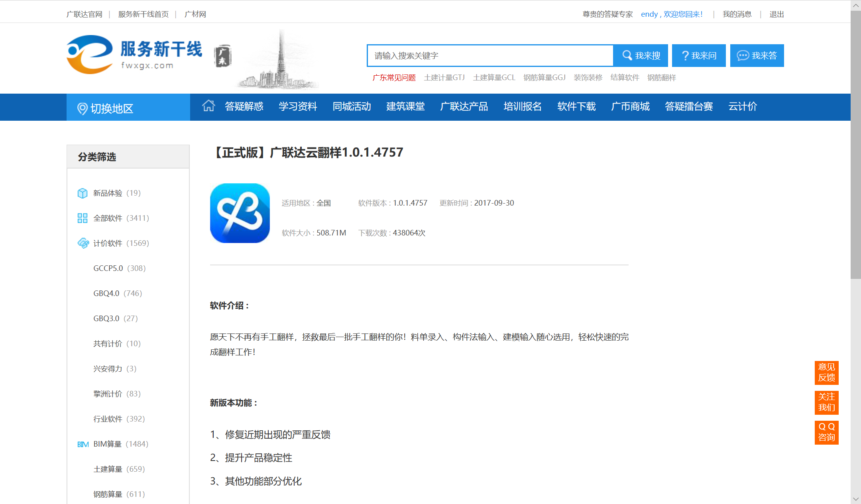Click the 下载次数 438064次 text
The width and height of the screenshot is (861, 504).
tap(391, 233)
